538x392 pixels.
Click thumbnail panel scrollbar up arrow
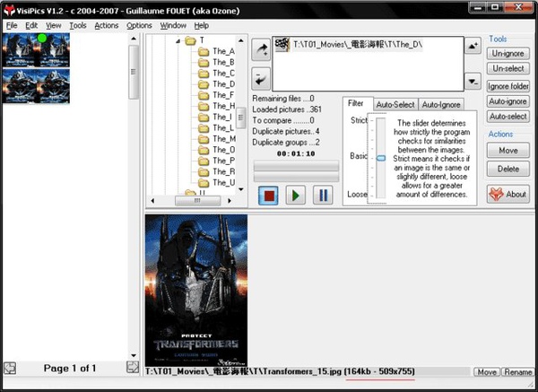coord(134,39)
